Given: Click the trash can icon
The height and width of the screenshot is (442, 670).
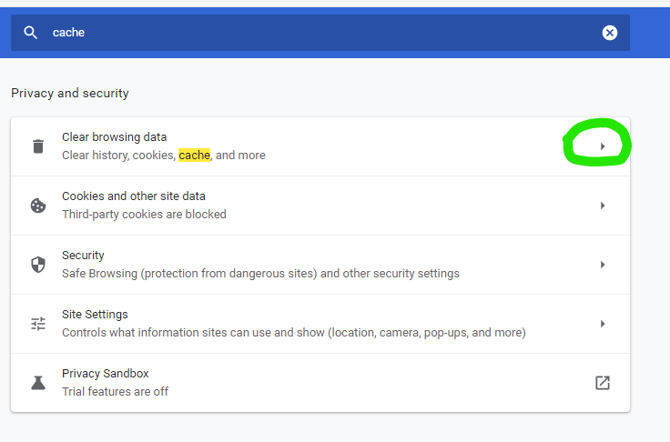Looking at the screenshot, I should (38, 146).
